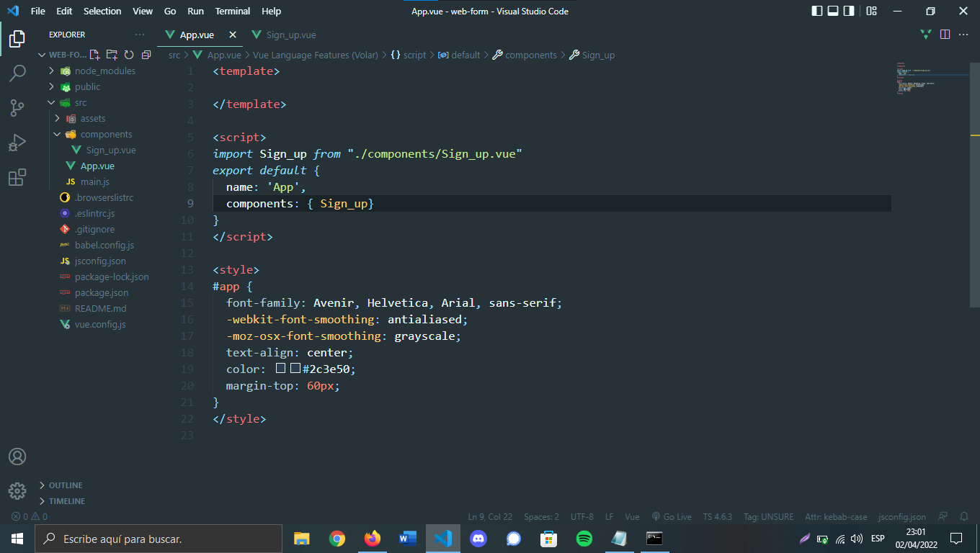Image resolution: width=980 pixels, height=553 pixels.
Task: Open Spotify from the taskbar
Action: pos(584,539)
